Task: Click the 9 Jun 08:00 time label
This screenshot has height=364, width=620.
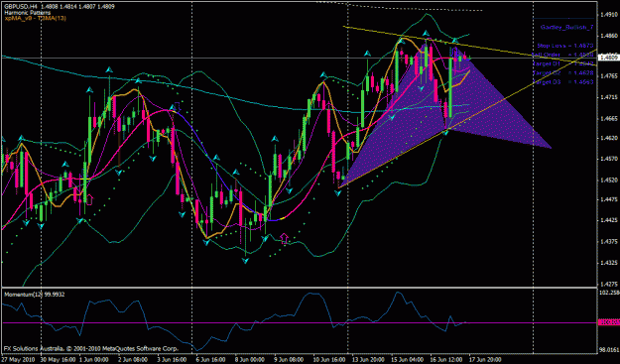Action: [289, 360]
